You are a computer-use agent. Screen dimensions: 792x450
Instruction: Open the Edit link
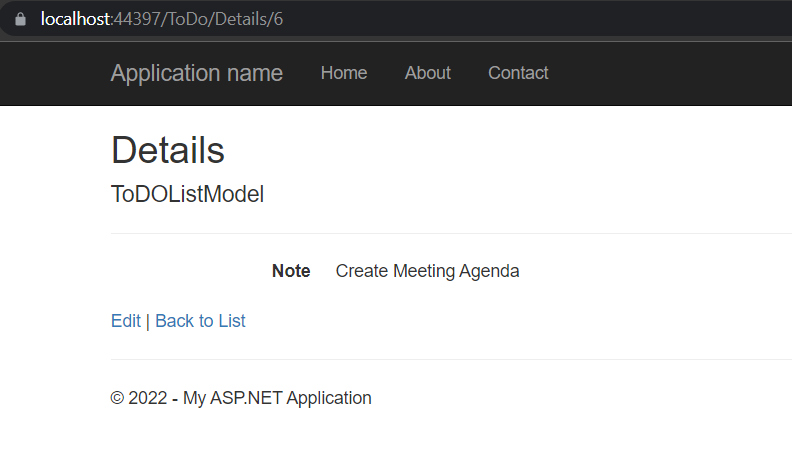pyautogui.click(x=125, y=321)
